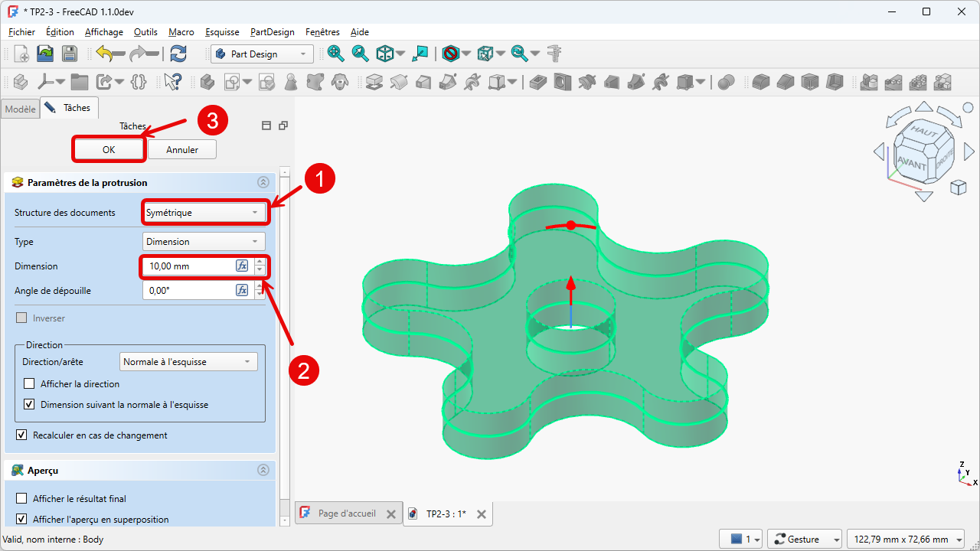Uncheck Recalculer en cas de changement

22,435
